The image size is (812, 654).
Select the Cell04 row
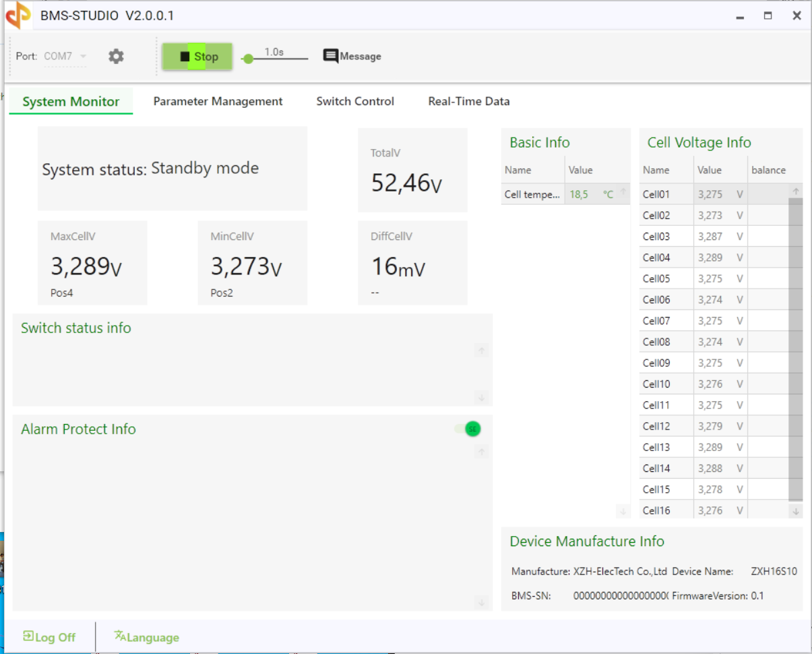(714, 258)
